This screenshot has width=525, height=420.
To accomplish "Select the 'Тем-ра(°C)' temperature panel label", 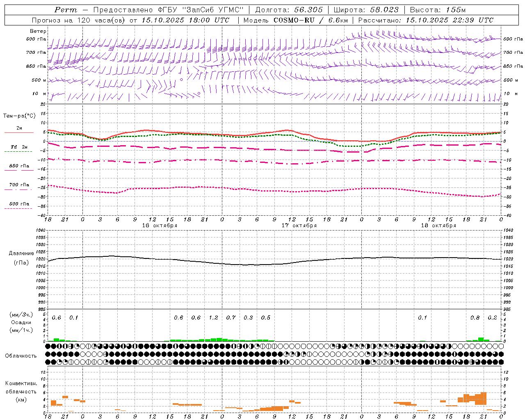I will [x=19, y=116].
